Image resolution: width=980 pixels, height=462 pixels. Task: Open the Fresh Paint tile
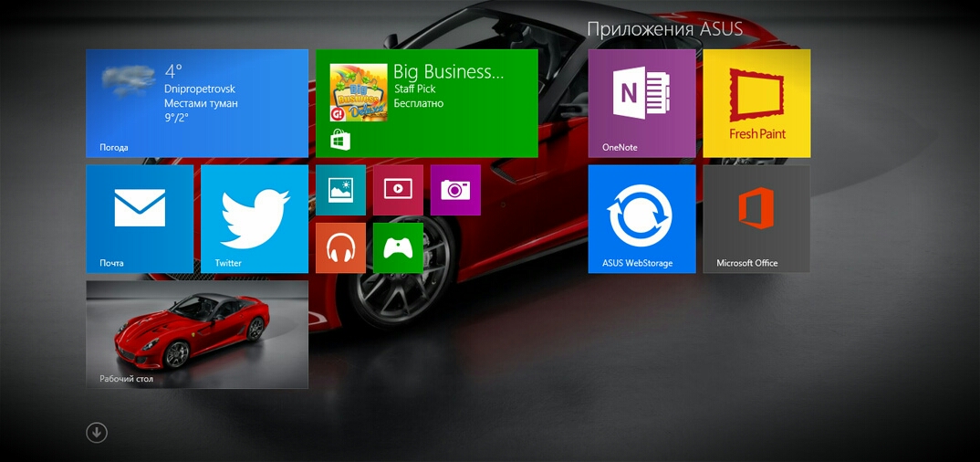(756, 103)
